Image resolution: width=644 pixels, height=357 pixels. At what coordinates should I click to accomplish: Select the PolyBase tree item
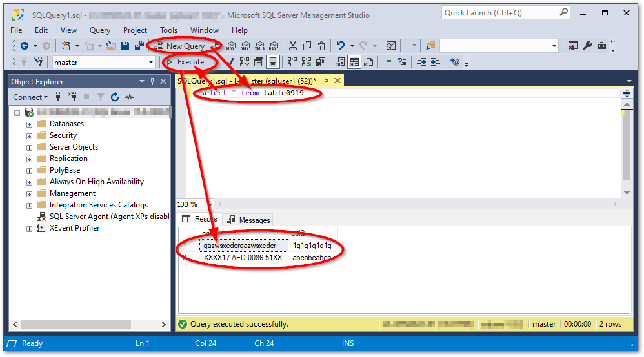tap(65, 170)
